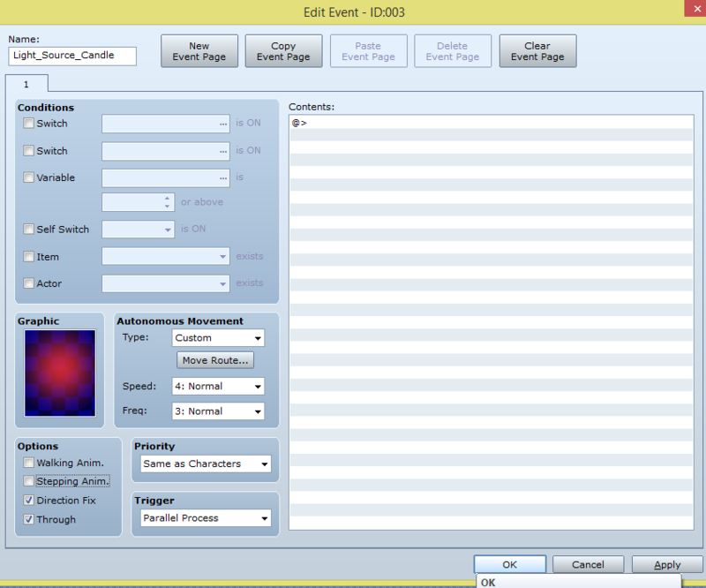The height and width of the screenshot is (588, 706).
Task: Uncheck the Direction Fix option
Action: 30,501
